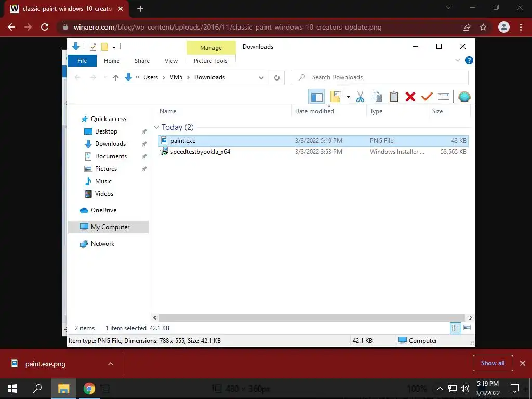Open paint.exe.png download options chevron

tap(110, 364)
